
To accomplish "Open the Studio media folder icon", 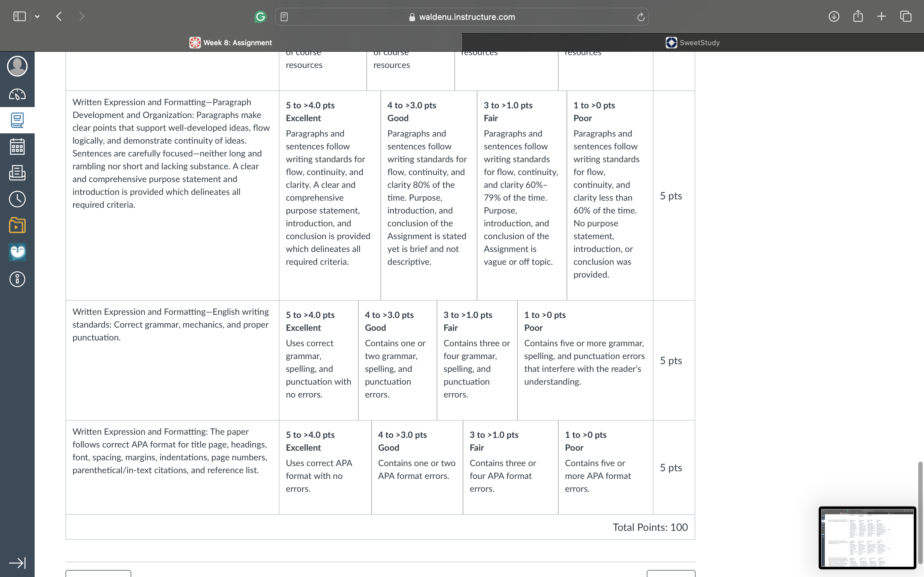I will click(17, 225).
